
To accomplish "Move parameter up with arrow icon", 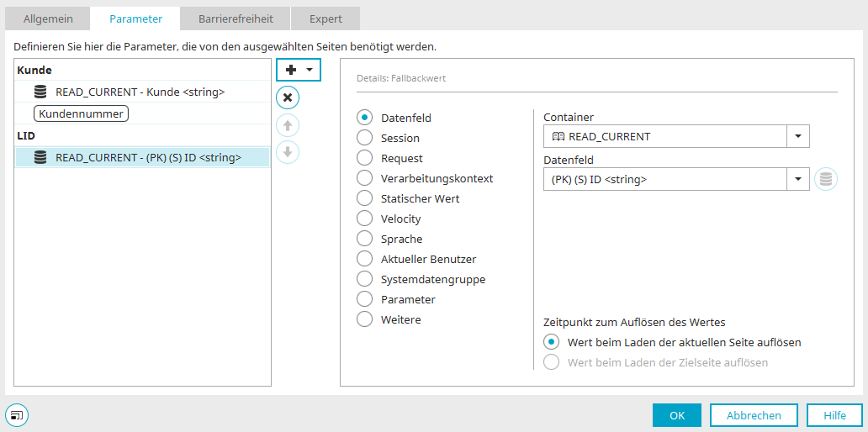I will coord(288,125).
